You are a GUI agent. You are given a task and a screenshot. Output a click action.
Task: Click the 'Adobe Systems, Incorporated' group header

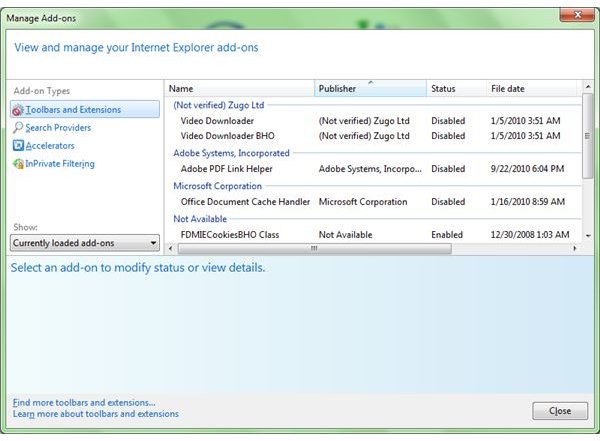[x=231, y=153]
